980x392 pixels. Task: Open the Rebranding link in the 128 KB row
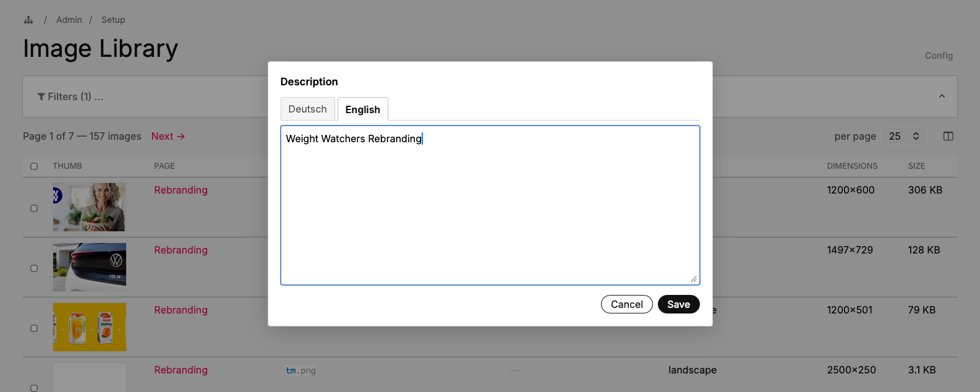181,250
